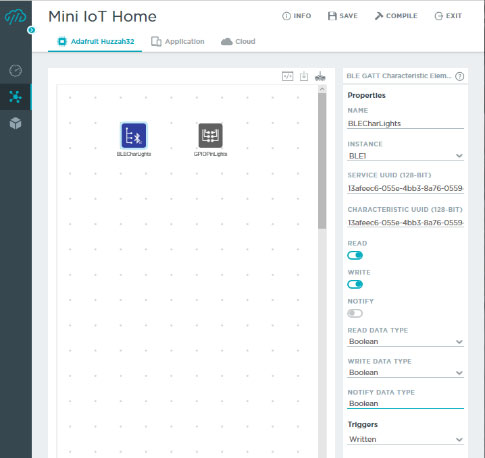This screenshot has width=485, height=458.
Task: Enable the NOTIFY switch
Action: (355, 313)
